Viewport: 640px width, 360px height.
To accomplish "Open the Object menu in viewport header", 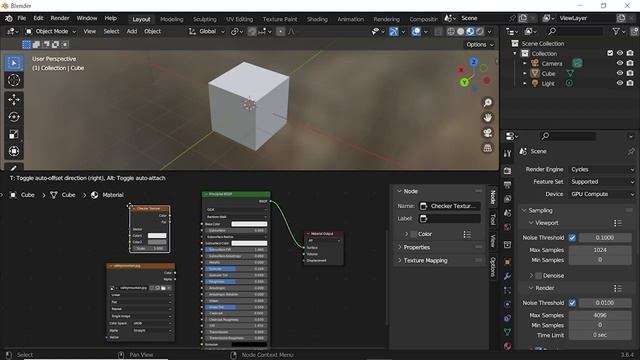I will (152, 31).
